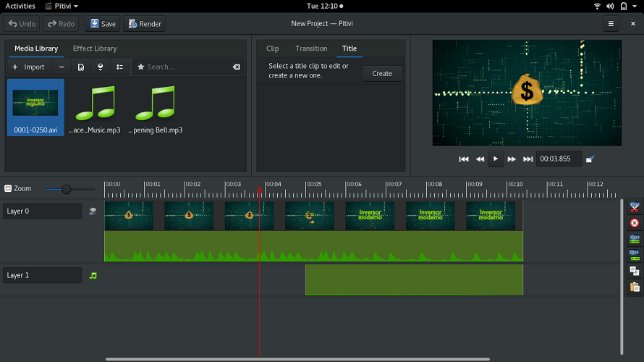Ungroup clips using the timeline toolbar icon
Screen dimensions: 644x362
pos(635,255)
